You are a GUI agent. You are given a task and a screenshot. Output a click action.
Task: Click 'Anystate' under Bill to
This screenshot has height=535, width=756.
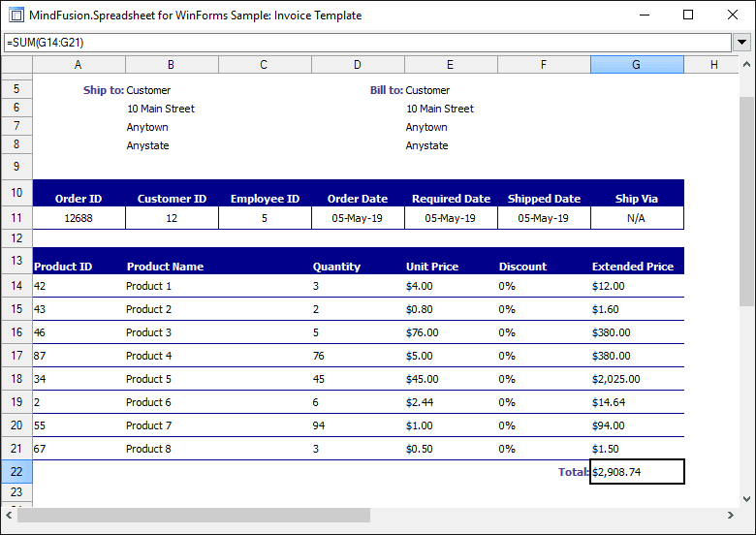(x=426, y=145)
